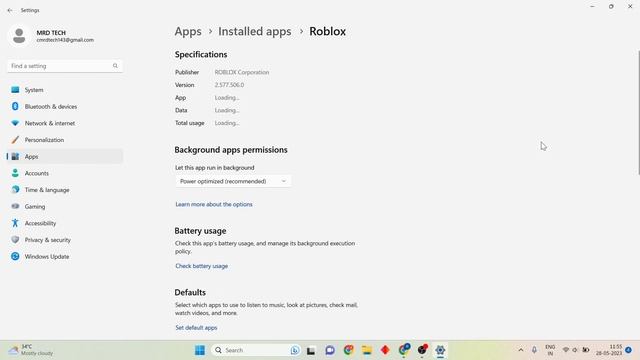
Task: Open Set default apps link
Action: (x=196, y=328)
